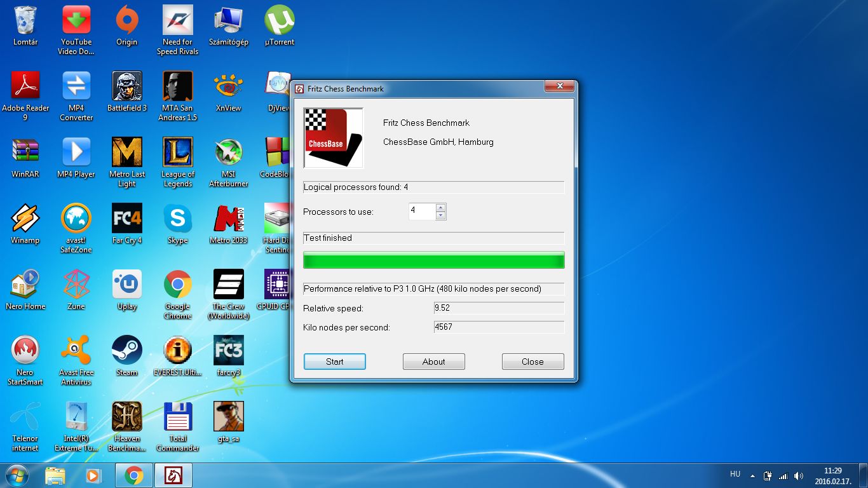The height and width of the screenshot is (488, 868).
Task: Open Total Commander desktop shortcut
Action: pyautogui.click(x=178, y=426)
